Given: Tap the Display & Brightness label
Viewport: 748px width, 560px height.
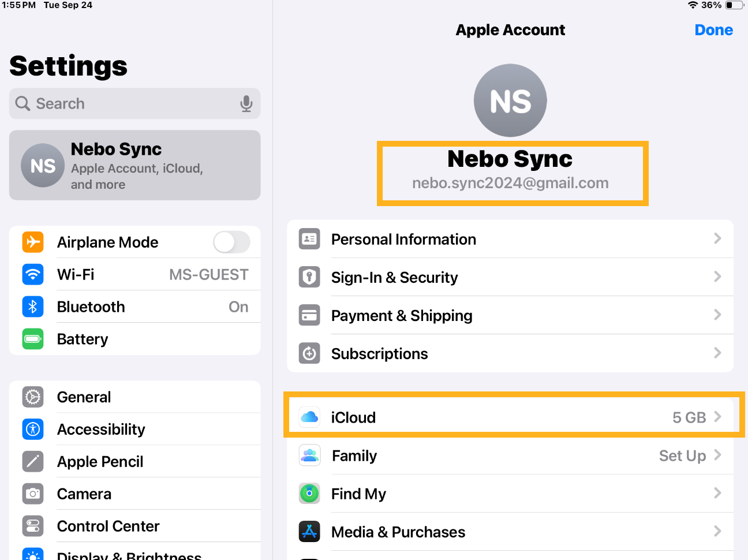Looking at the screenshot, I should pos(129,555).
